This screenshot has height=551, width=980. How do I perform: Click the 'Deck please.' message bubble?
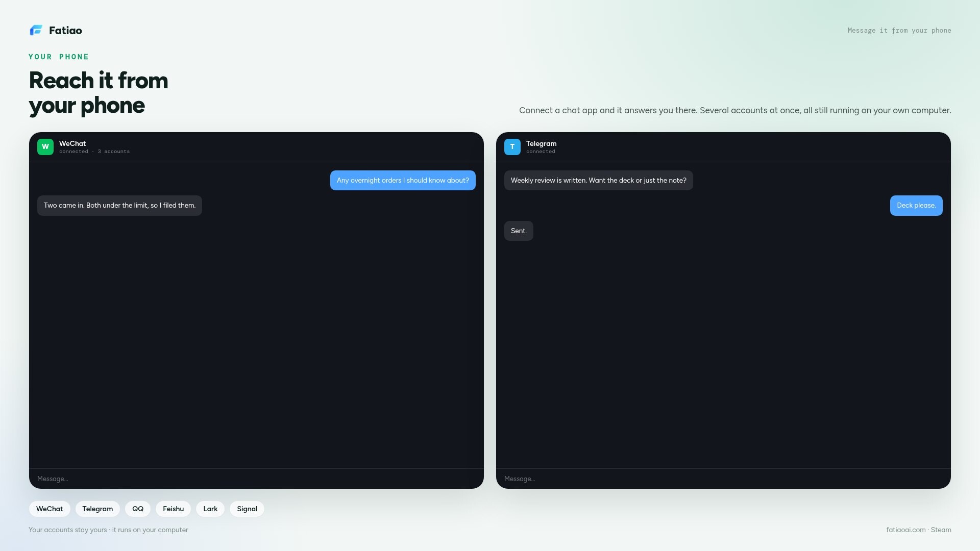[916, 206]
